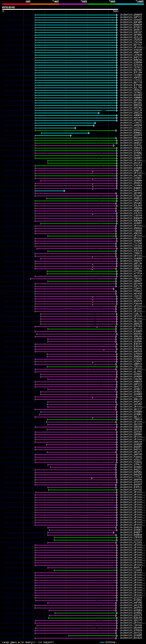Select the UniRef100_Q09QM5 label
This screenshot has height=644, width=146.
pos(131,635)
